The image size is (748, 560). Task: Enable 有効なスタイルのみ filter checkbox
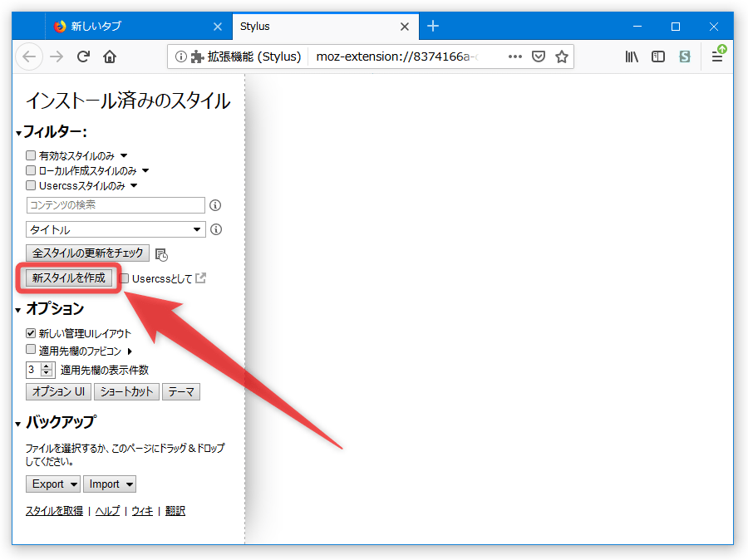point(31,155)
